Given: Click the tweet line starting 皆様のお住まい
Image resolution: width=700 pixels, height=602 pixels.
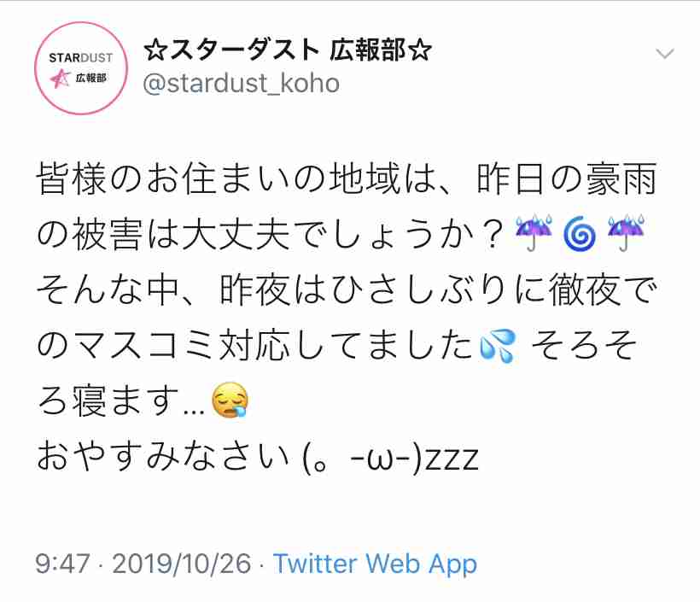Looking at the screenshot, I should [347, 179].
